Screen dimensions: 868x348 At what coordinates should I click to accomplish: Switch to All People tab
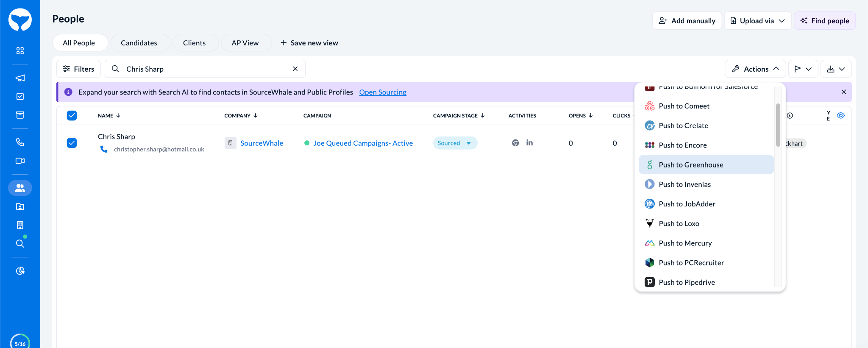pos(79,43)
